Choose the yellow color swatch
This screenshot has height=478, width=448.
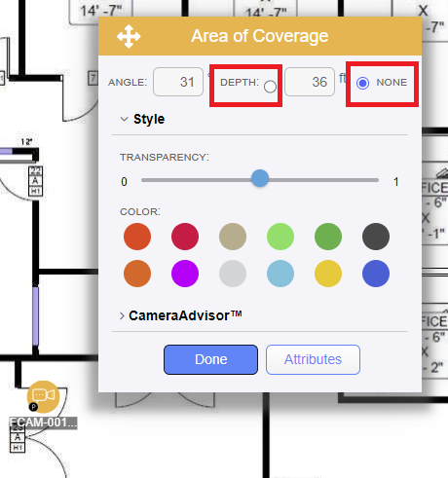tap(328, 274)
